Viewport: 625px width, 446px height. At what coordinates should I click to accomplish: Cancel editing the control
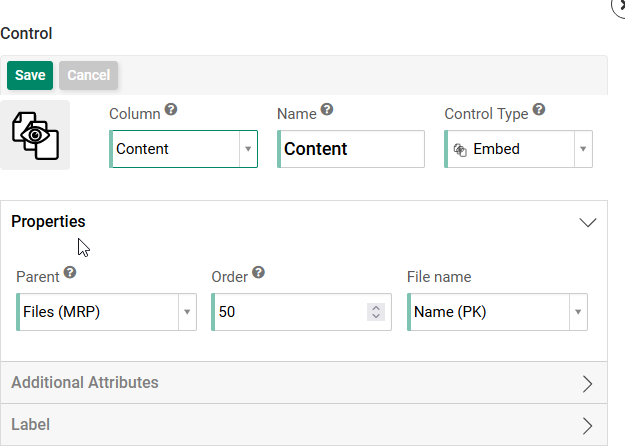point(88,75)
